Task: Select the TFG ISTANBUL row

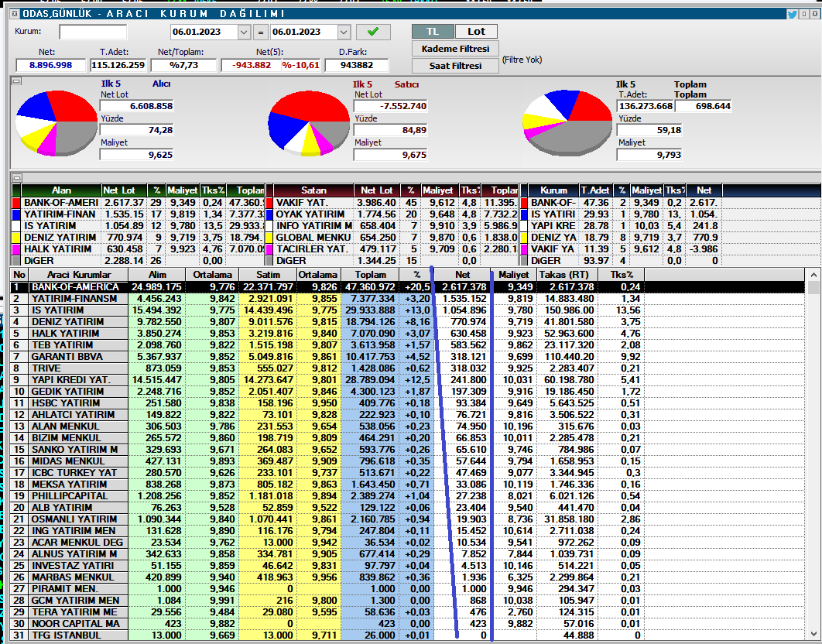Action: tap(407, 635)
